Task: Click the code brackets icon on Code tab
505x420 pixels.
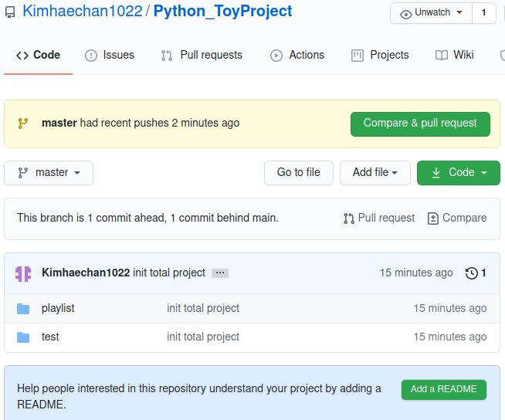Action: 22,56
